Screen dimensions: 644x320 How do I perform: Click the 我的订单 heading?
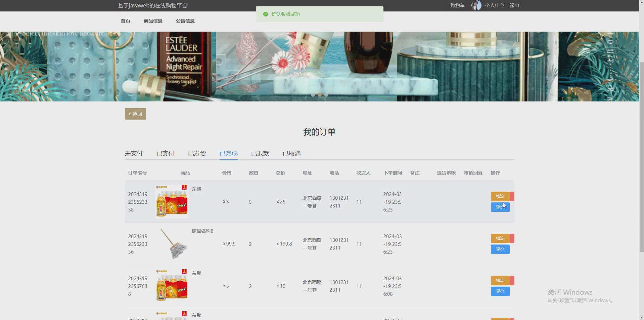click(319, 132)
